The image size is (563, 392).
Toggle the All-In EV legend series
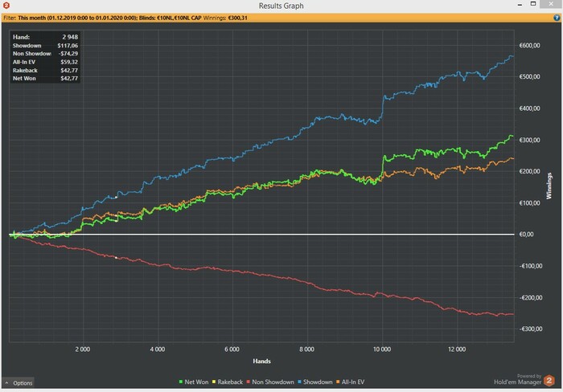[x=352, y=382]
